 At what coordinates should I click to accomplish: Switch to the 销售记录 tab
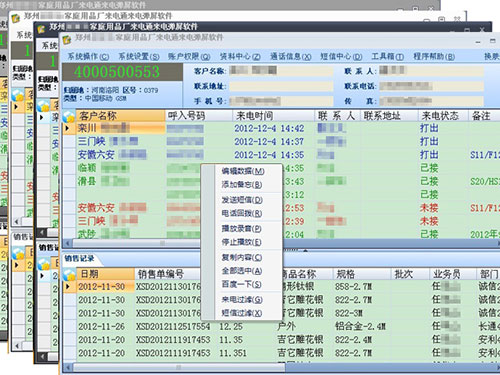(79, 258)
